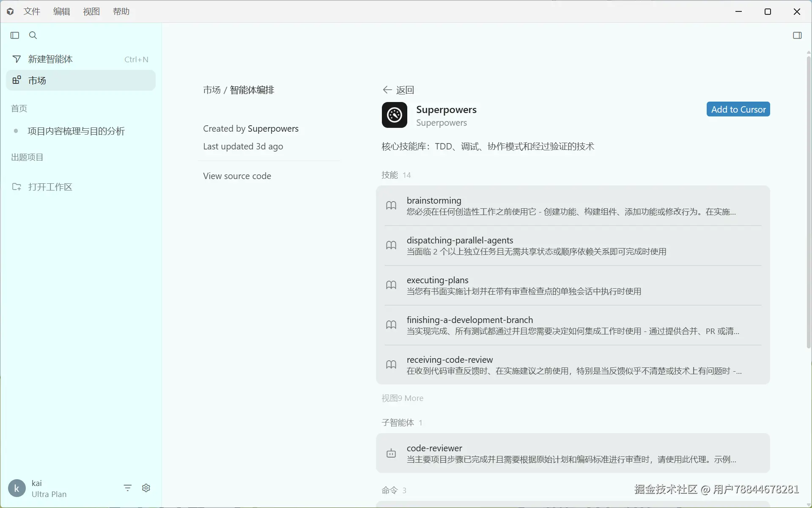The image size is (812, 508).
Task: Click the back arrow icon
Action: pos(387,90)
